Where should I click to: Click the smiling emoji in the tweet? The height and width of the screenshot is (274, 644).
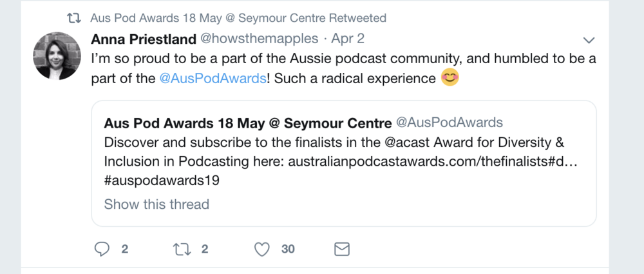point(450,80)
